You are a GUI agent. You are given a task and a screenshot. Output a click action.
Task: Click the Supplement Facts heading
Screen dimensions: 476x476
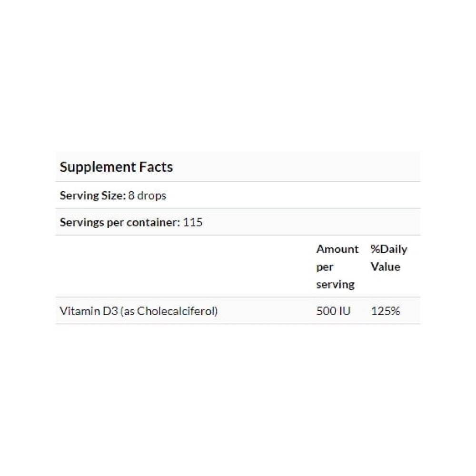tap(116, 167)
